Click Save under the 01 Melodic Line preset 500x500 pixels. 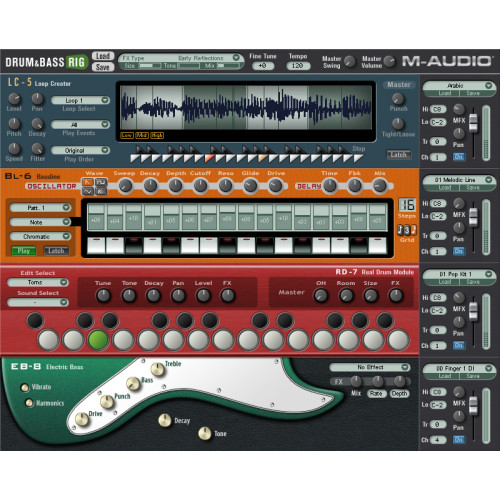pos(473,188)
